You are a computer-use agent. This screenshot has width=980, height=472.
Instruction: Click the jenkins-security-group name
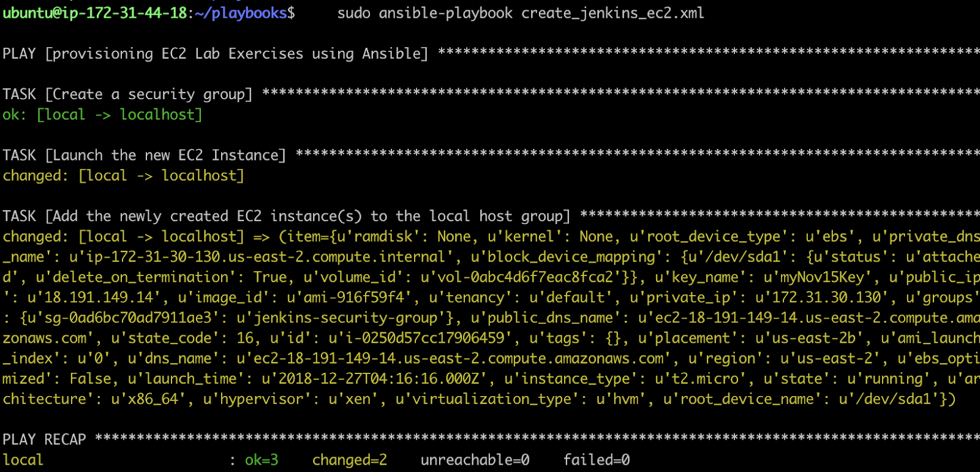click(x=345, y=318)
